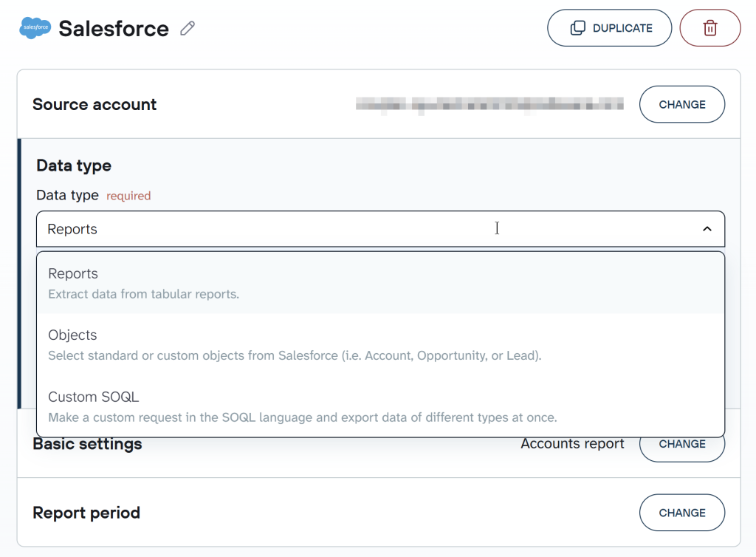This screenshot has height=557, width=756.
Task: Change the Report period
Action: (681, 513)
